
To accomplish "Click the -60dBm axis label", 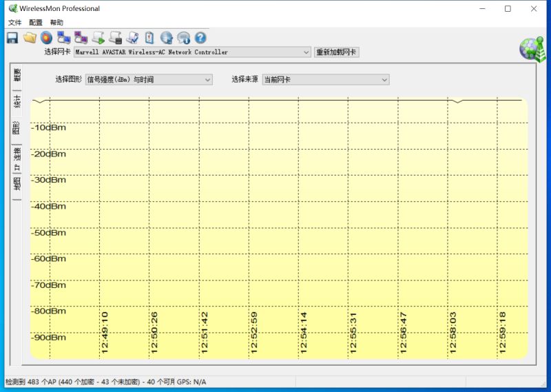I will coord(48,259).
